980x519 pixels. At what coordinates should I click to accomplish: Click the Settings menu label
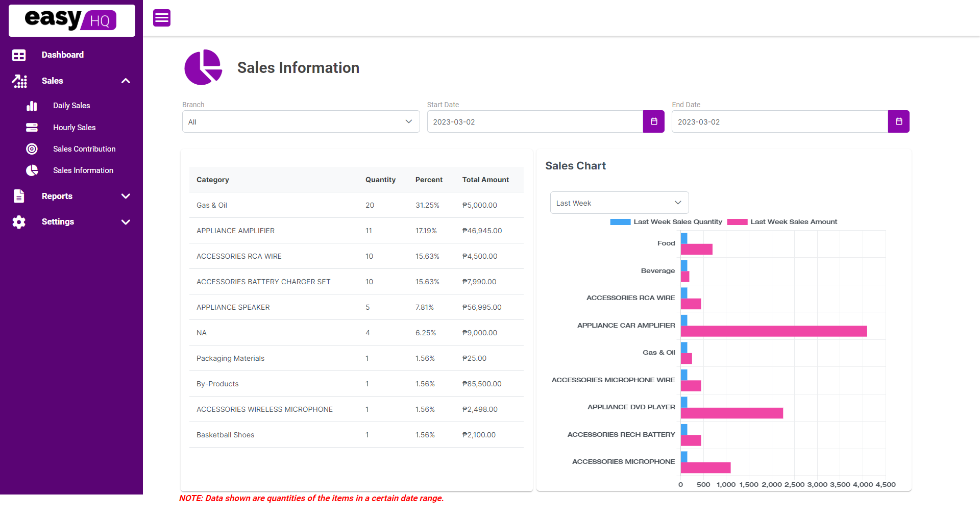point(58,221)
